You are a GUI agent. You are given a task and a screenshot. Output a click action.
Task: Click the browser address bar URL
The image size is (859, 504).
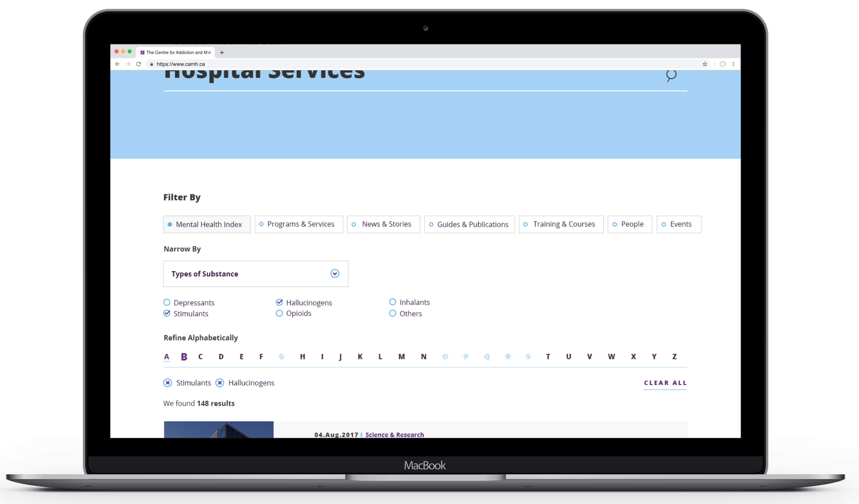[x=181, y=64]
